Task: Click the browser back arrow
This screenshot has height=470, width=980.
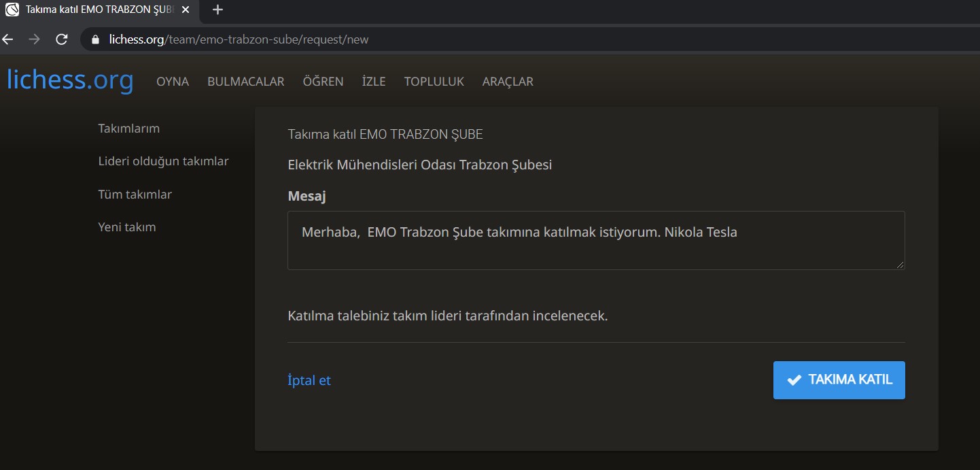Action: coord(7,39)
